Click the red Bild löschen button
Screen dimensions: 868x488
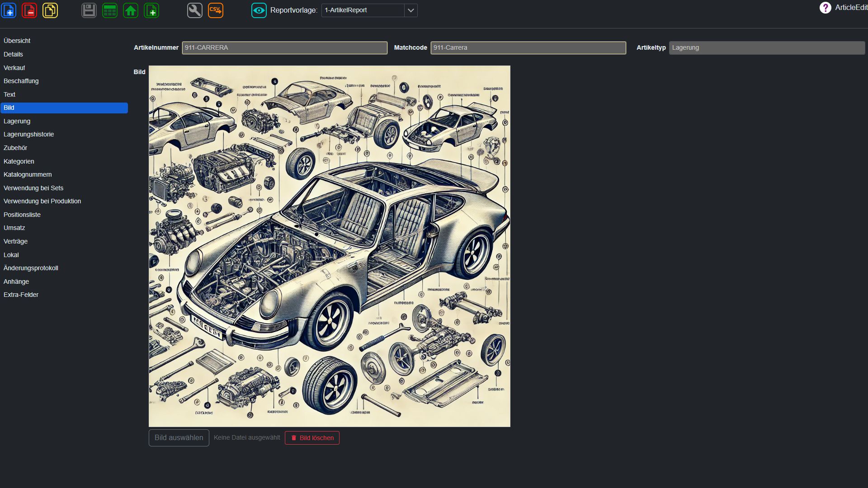point(312,438)
